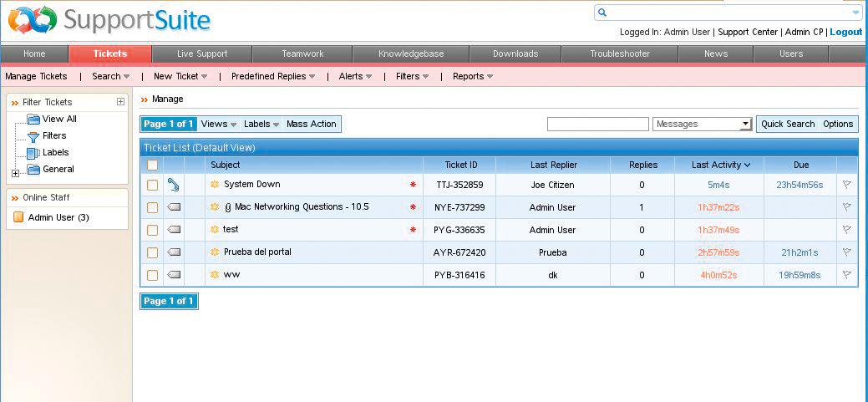Click the status star icon beside Prueba del portal
Viewport: 868px width, 402px height.
tap(215, 252)
